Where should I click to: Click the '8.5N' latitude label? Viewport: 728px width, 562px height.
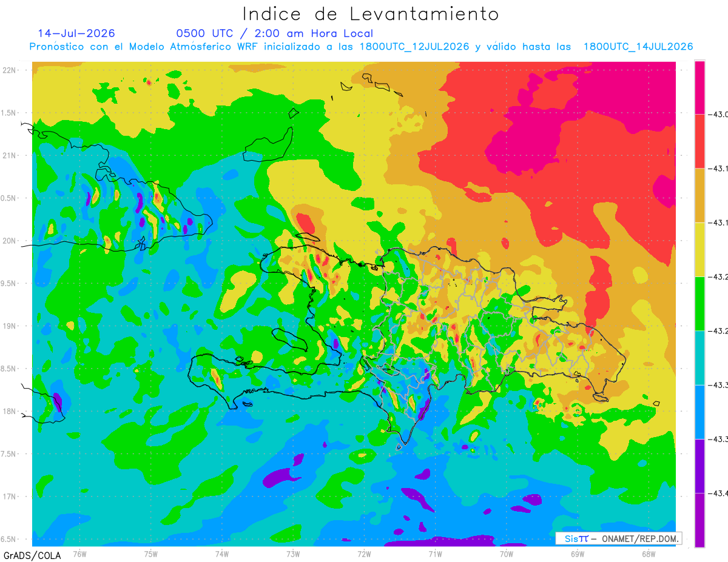click(x=9, y=369)
